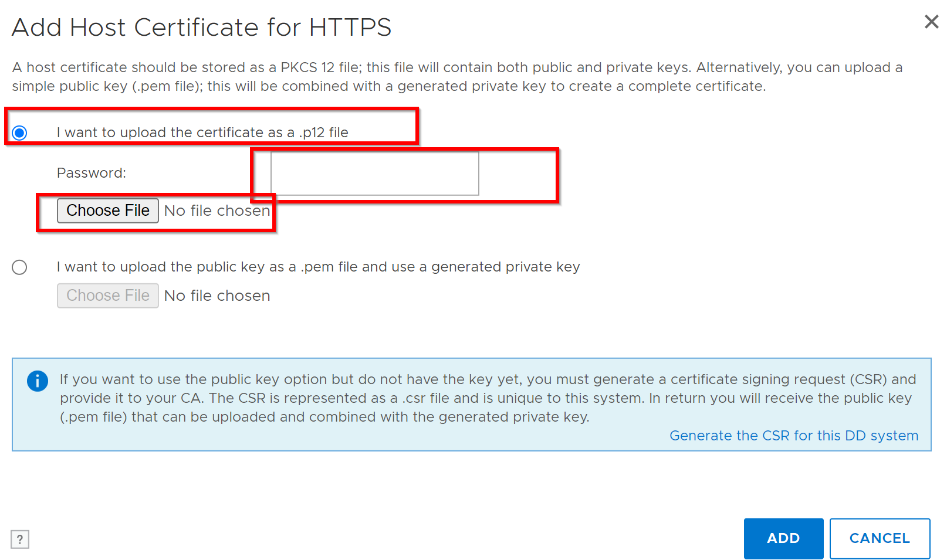The width and height of the screenshot is (947, 560).
Task: Click Choose File under the .p12 option
Action: click(x=107, y=210)
